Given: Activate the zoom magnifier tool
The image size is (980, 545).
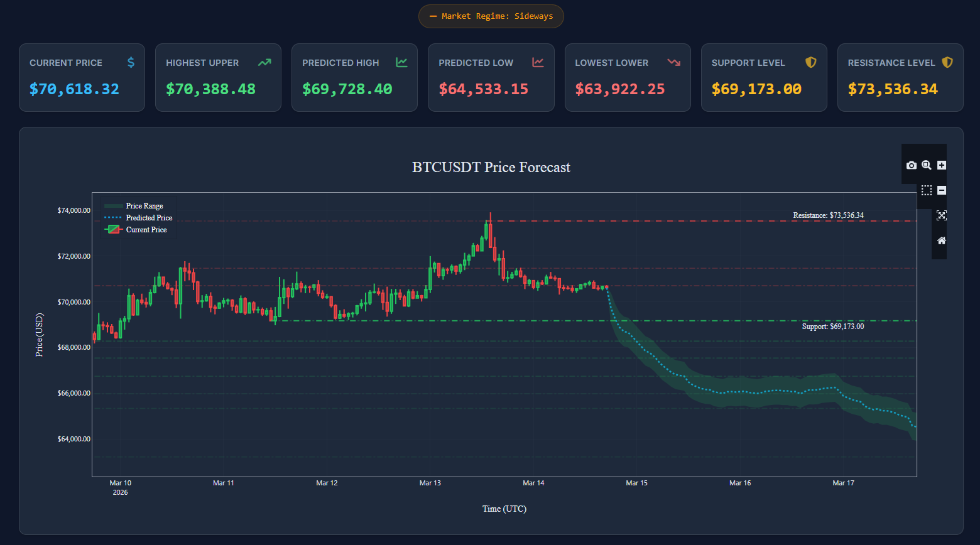Looking at the screenshot, I should [927, 165].
